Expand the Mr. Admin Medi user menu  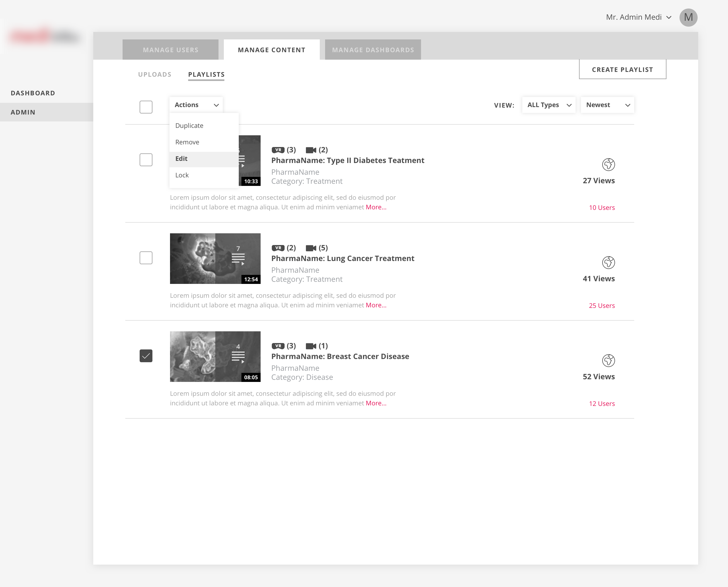(x=638, y=17)
